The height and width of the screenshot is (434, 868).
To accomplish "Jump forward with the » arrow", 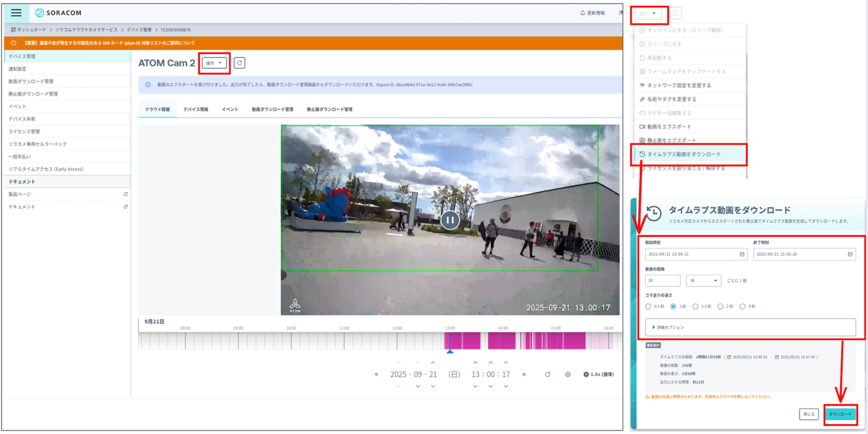I will coord(524,374).
